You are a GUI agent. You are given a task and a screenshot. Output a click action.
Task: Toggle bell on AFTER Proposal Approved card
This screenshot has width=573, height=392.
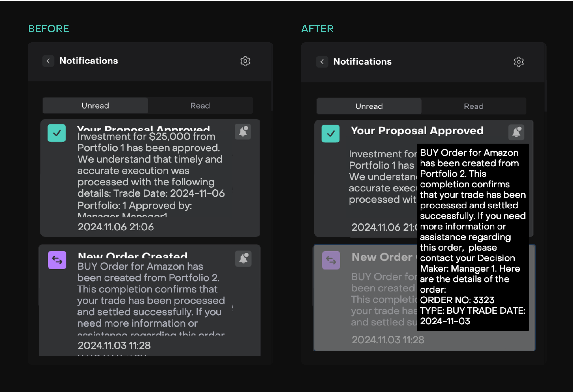pos(516,132)
